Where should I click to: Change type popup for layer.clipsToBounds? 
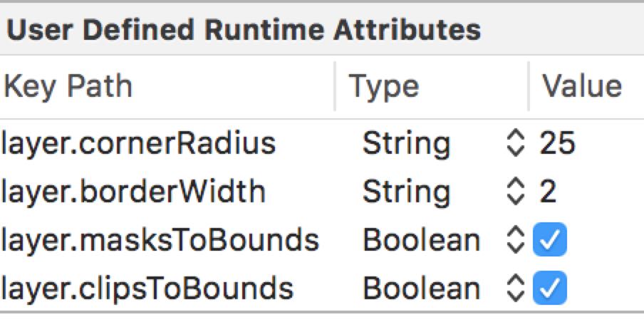coord(514,288)
